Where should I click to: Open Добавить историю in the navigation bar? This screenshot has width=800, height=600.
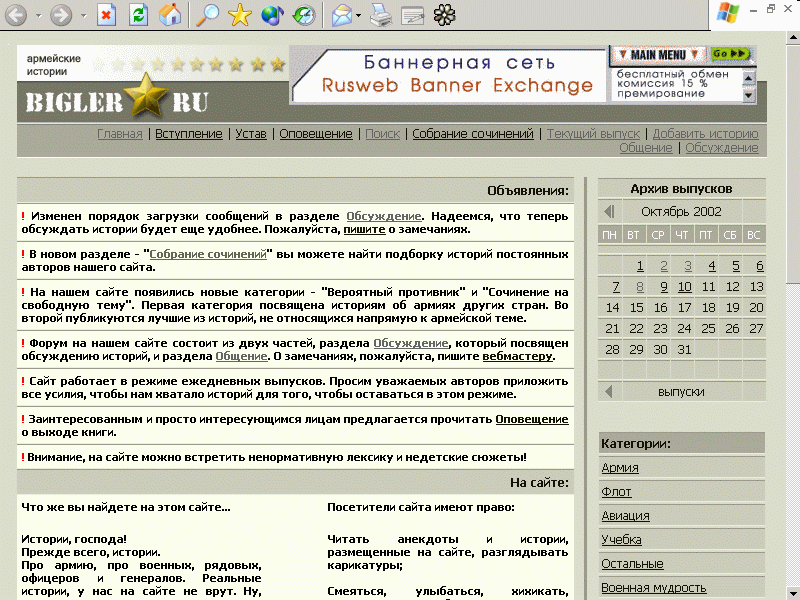click(x=706, y=134)
